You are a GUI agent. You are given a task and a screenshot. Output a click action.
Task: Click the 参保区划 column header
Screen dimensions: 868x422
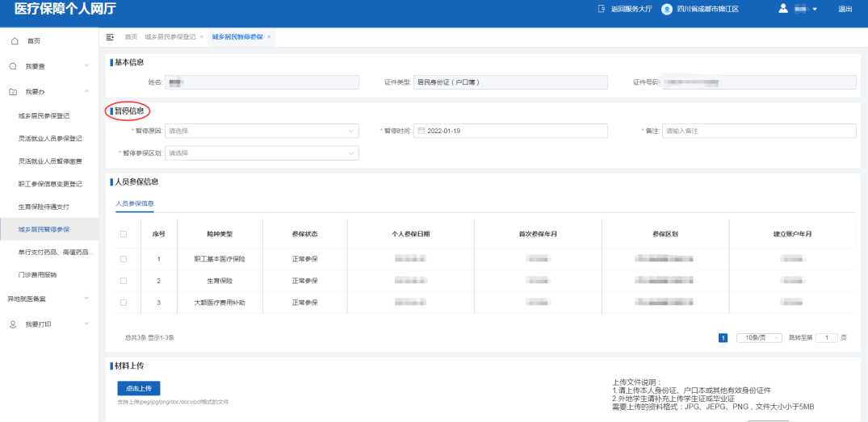[665, 234]
